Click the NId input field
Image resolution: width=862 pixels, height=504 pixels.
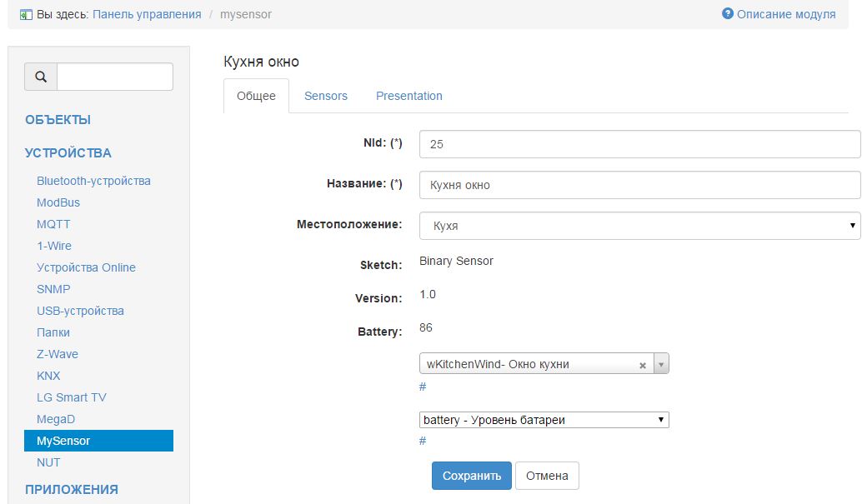click(x=639, y=144)
